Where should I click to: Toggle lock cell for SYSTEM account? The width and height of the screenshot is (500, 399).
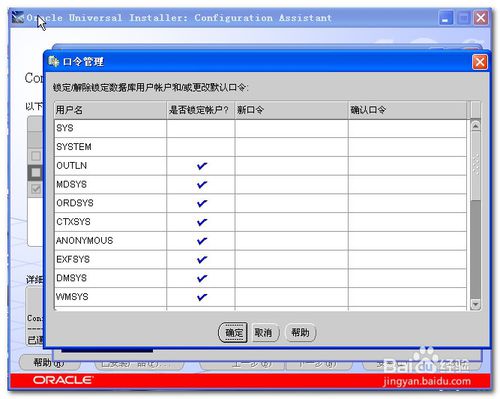[201, 147]
